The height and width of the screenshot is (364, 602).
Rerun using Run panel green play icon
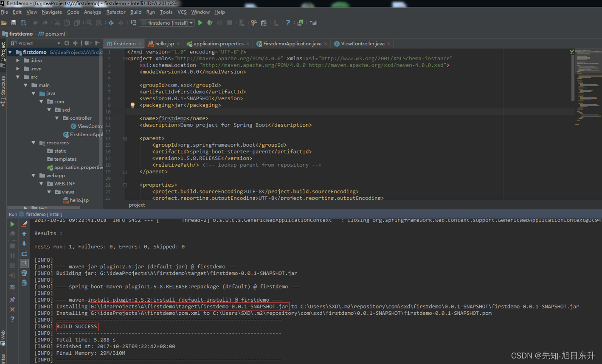click(x=12, y=224)
